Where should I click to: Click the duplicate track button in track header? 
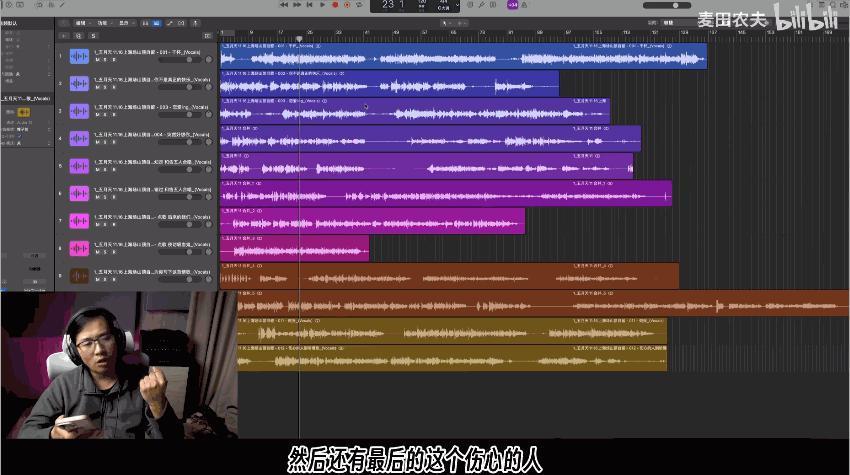click(x=79, y=36)
